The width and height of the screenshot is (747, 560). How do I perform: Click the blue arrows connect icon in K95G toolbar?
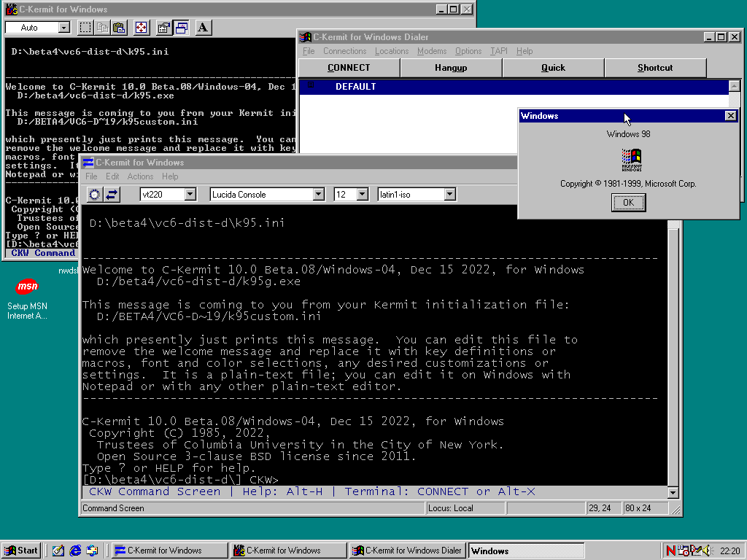(112, 194)
